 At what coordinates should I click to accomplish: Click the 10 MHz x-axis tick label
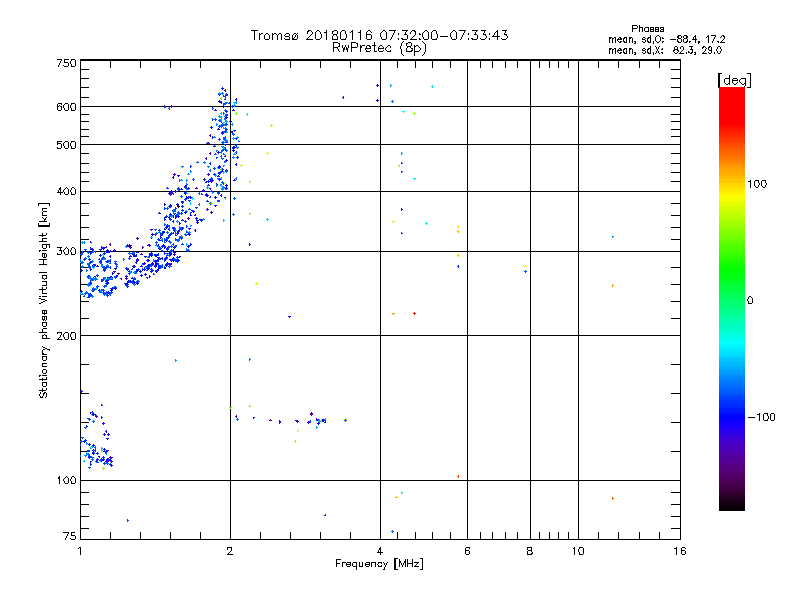[578, 551]
